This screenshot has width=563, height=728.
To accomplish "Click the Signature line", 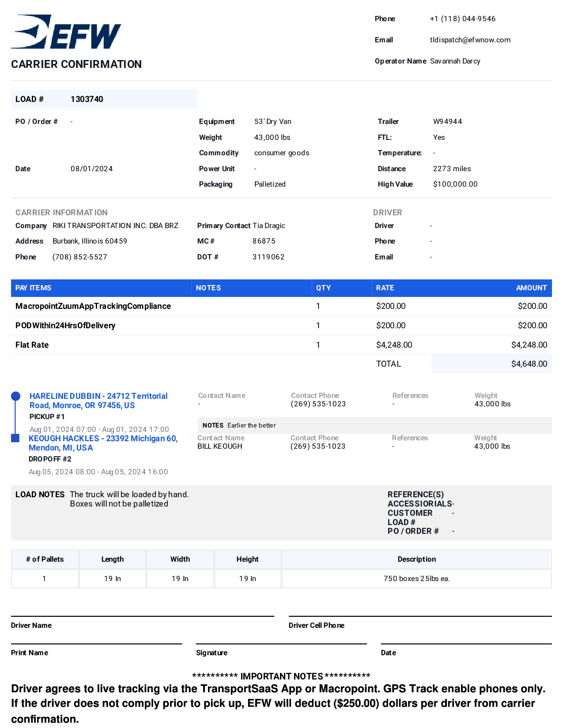I will [282, 644].
